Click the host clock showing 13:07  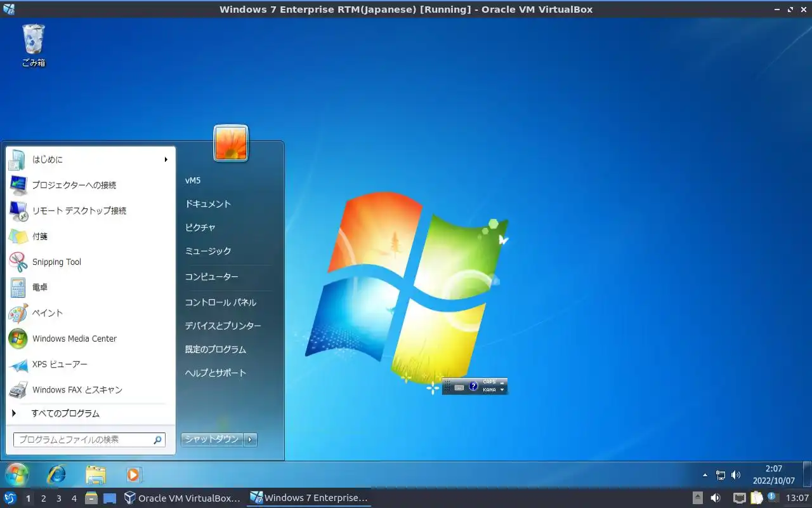click(x=797, y=498)
